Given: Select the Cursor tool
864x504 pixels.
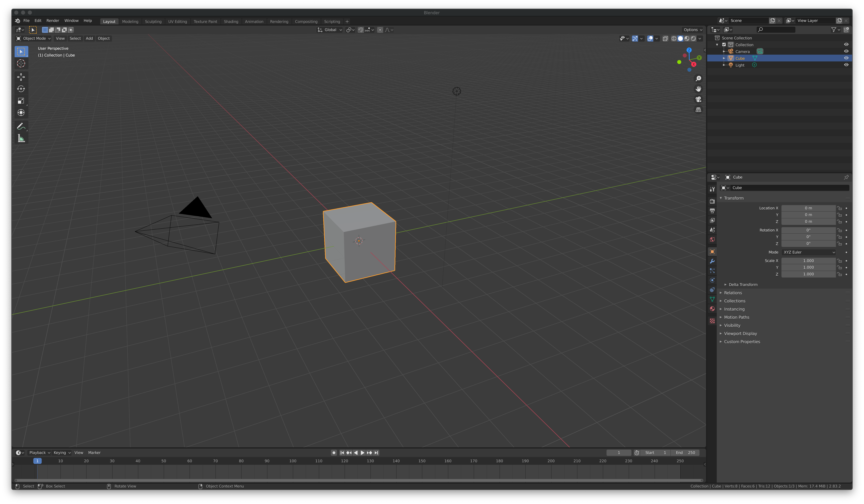Looking at the screenshot, I should click(x=21, y=63).
